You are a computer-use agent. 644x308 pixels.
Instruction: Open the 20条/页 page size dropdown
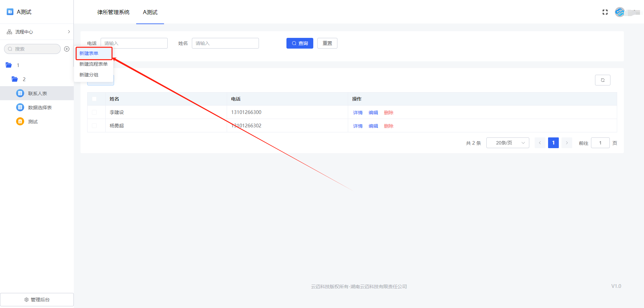pyautogui.click(x=507, y=143)
